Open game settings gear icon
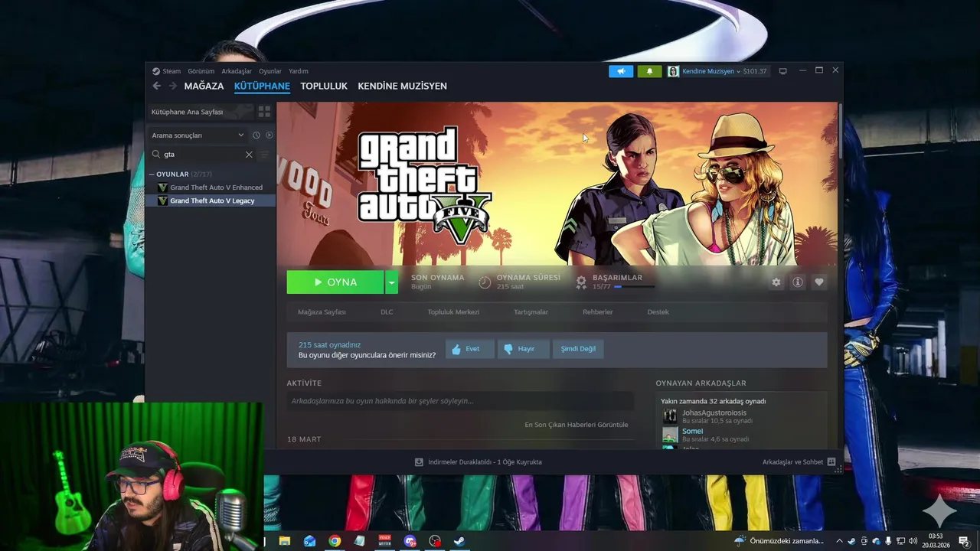 pos(776,282)
